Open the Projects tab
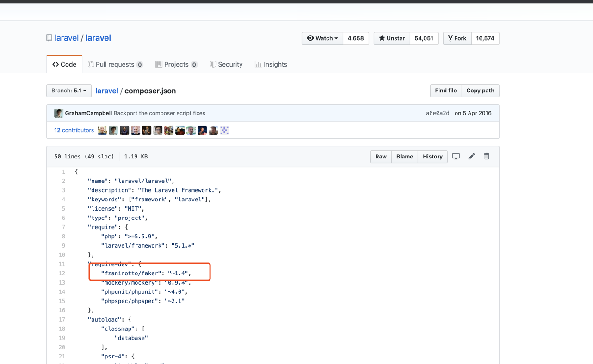Screen dimensions: 593x364 pos(176,64)
